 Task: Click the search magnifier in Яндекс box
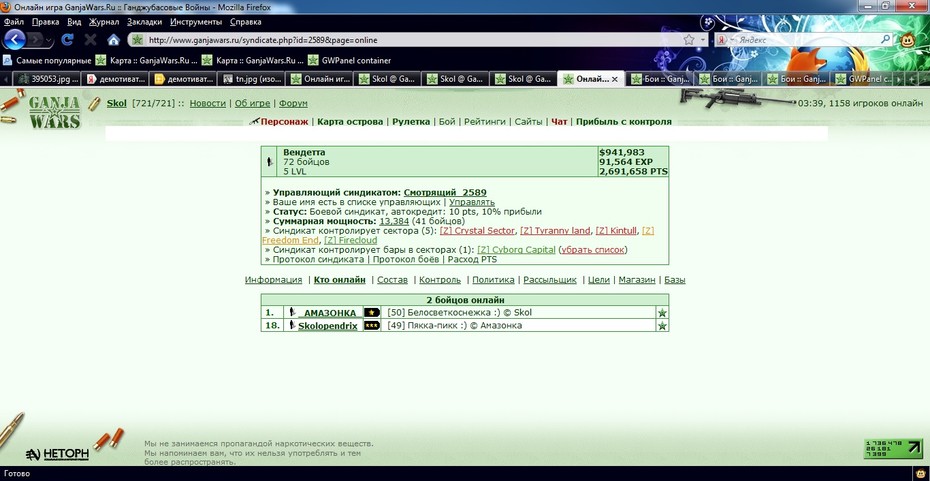885,40
